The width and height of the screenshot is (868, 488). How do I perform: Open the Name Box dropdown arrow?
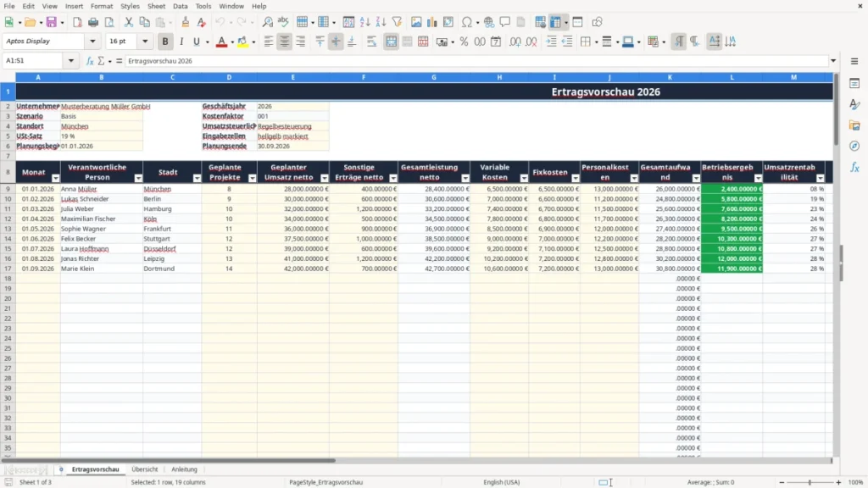71,61
